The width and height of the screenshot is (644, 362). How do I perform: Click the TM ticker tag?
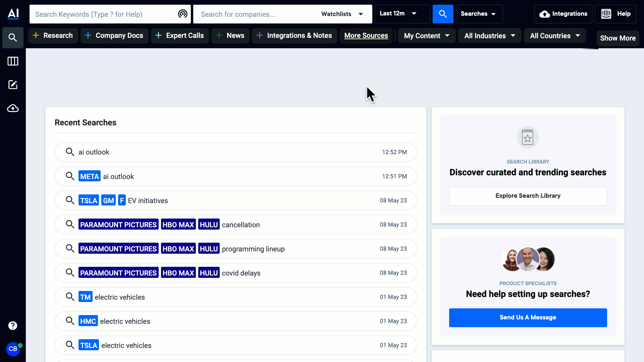(x=85, y=297)
